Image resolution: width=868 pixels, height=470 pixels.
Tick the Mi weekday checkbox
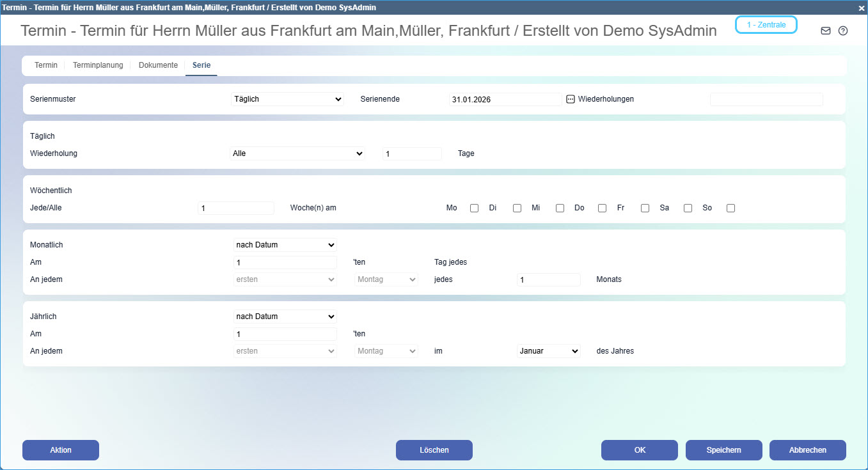pyautogui.click(x=560, y=208)
